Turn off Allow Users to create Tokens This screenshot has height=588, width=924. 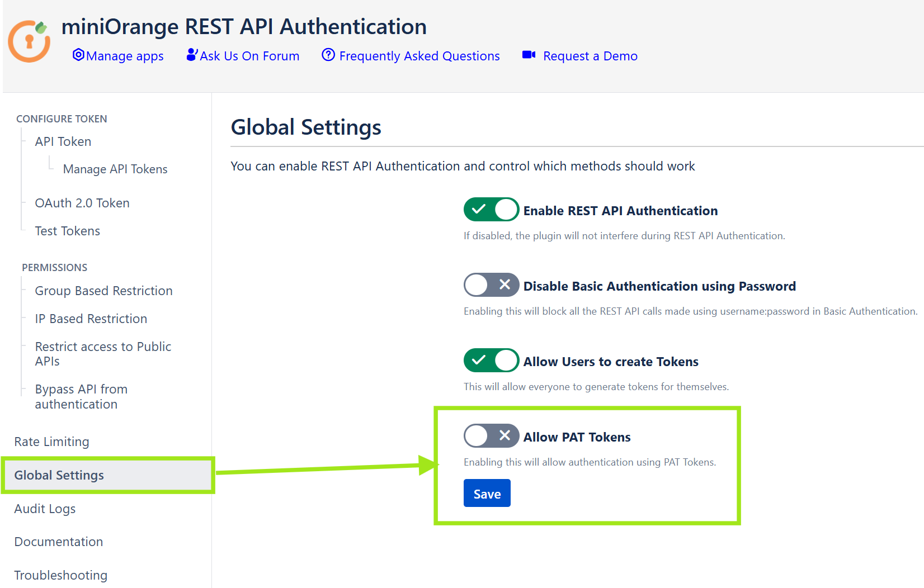tap(491, 361)
